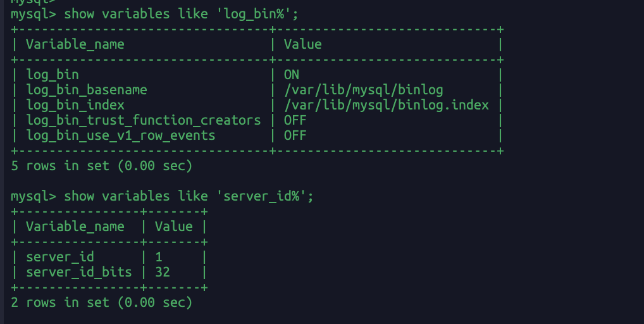Click the /var/lib/mysql/binlog.index path

[387, 105]
